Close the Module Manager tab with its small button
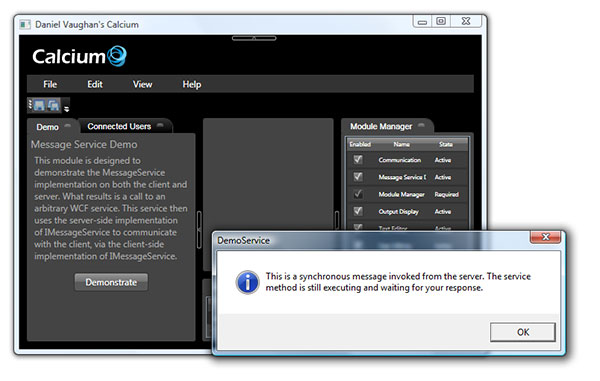 421,125
